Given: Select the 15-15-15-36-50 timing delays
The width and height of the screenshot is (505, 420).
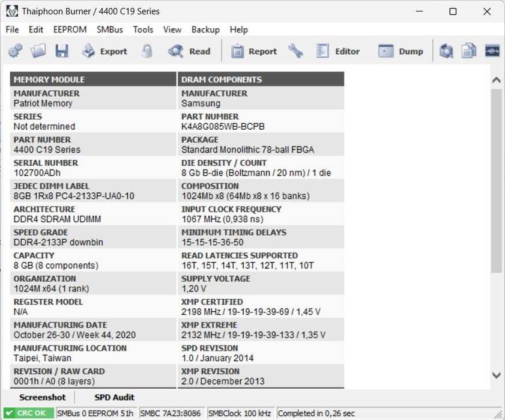Looking at the screenshot, I should pos(213,242).
